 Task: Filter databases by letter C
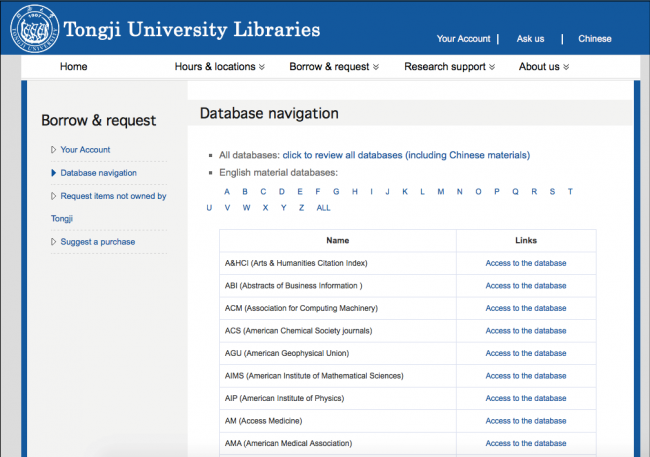263,192
